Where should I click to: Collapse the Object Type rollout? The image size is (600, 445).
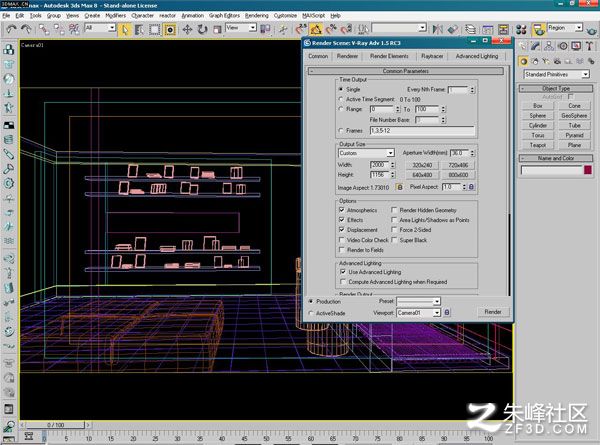[556, 88]
